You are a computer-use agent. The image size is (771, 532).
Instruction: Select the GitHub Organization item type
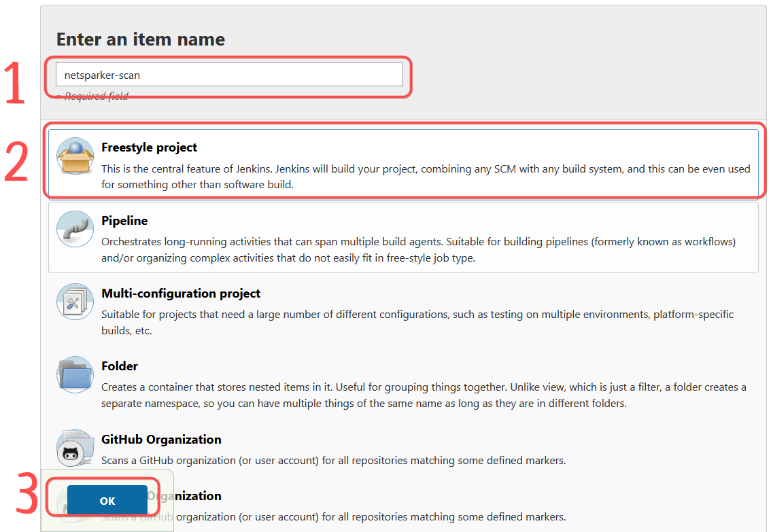point(408,448)
